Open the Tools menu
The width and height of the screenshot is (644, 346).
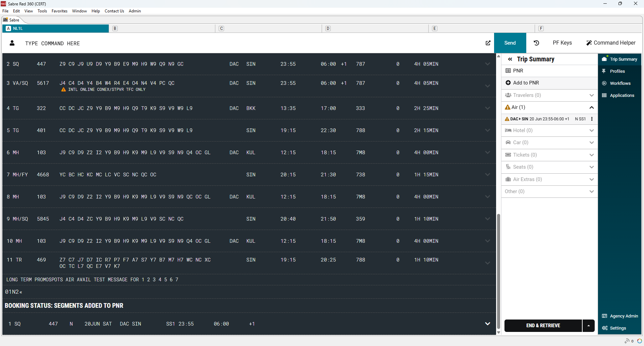click(x=42, y=11)
